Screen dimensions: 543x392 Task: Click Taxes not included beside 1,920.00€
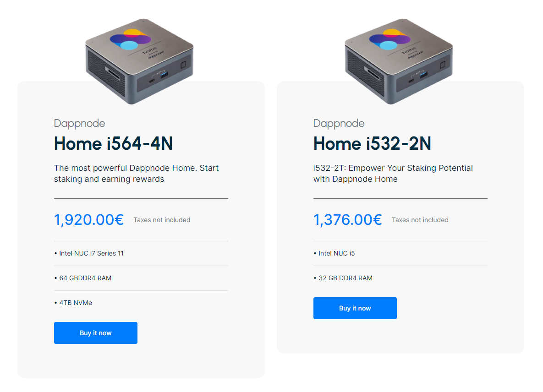pos(162,220)
